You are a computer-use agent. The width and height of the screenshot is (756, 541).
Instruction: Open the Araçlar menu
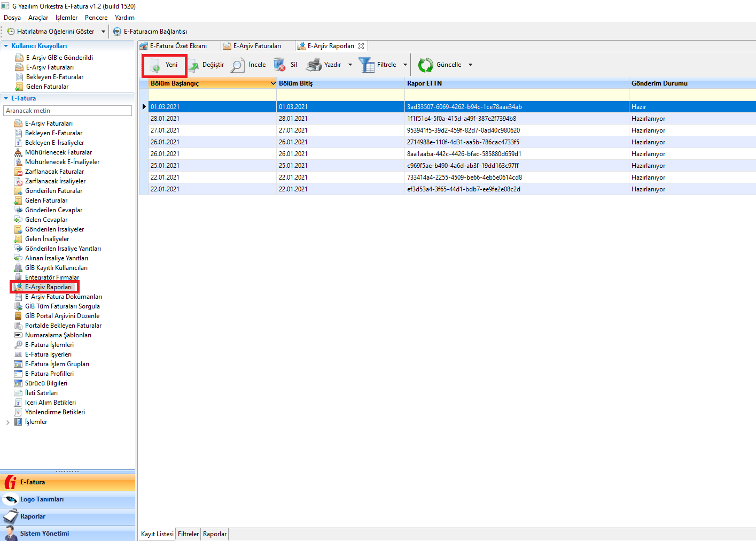[38, 18]
